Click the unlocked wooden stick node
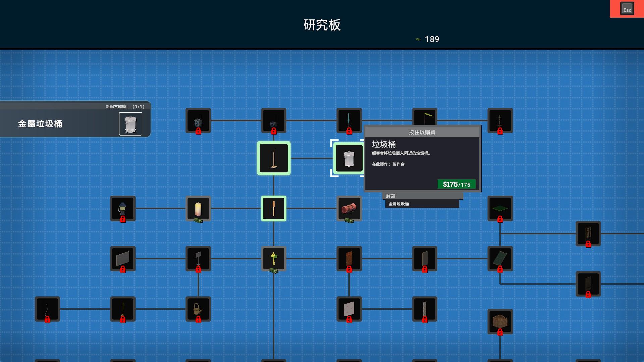Viewport: 644px width, 362px height. (x=274, y=208)
